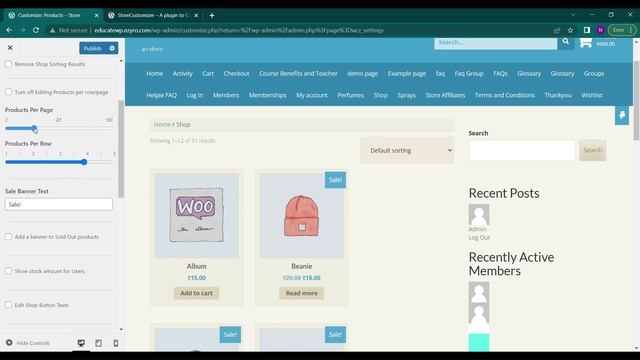Reload the browser page
The width and height of the screenshot is (640, 360).
pos(36,30)
